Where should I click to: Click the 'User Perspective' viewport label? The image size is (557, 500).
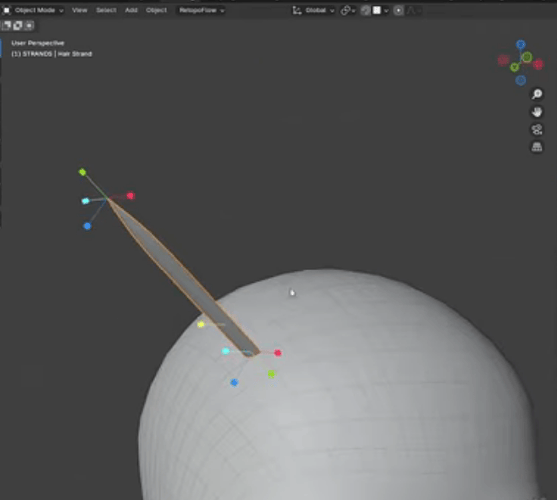click(x=38, y=43)
